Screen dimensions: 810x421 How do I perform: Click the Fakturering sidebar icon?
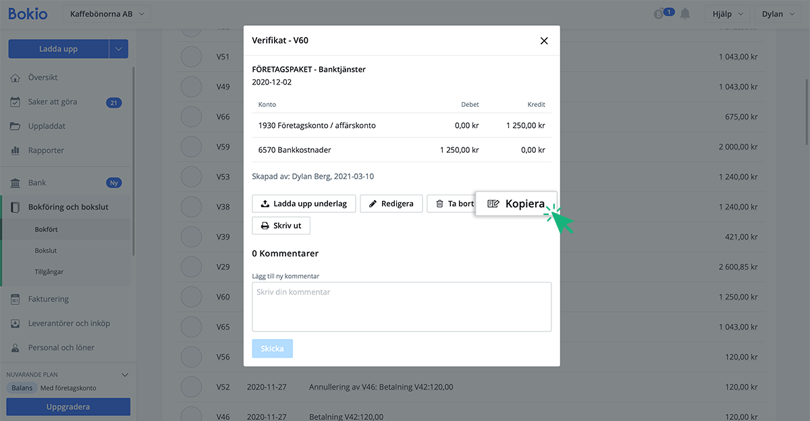click(15, 299)
